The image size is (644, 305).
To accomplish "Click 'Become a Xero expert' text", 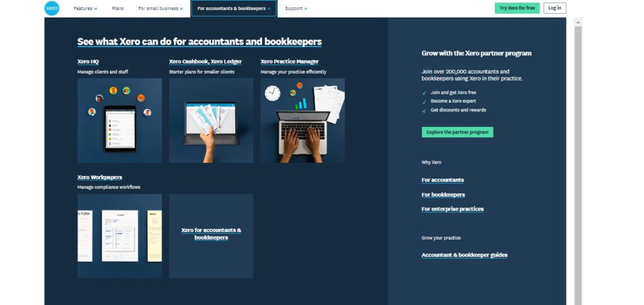I will point(453,101).
